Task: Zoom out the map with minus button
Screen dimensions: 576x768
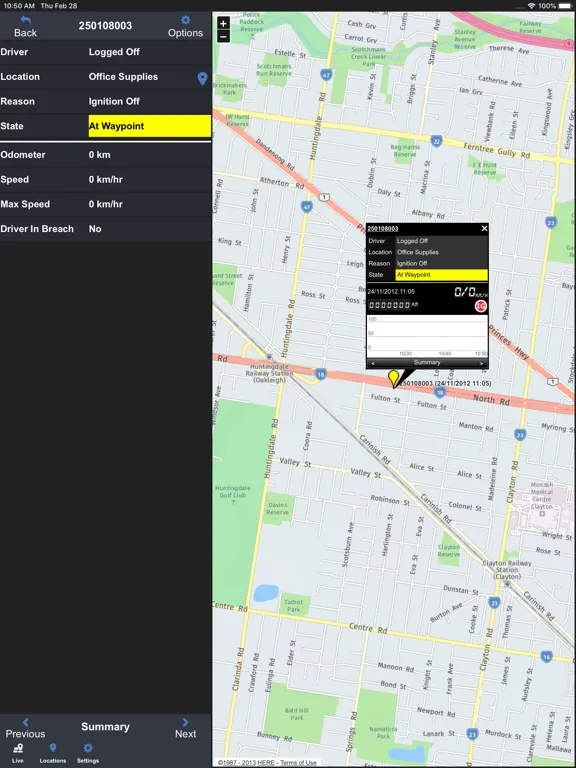Action: click(223, 37)
